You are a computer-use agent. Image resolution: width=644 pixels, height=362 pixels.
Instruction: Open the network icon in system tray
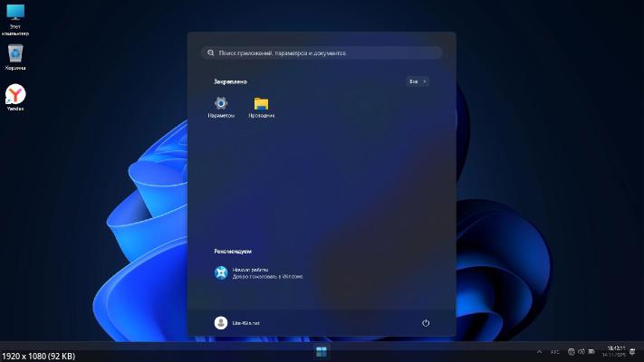569,351
